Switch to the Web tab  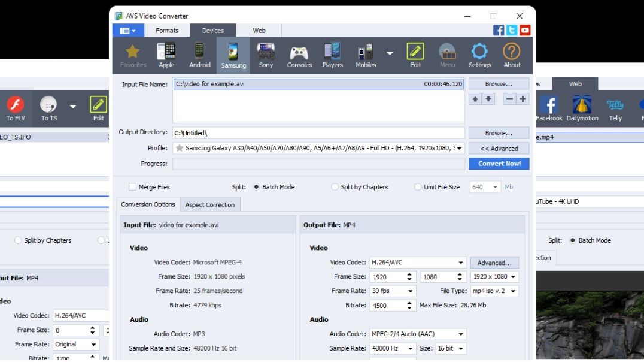pyautogui.click(x=259, y=31)
